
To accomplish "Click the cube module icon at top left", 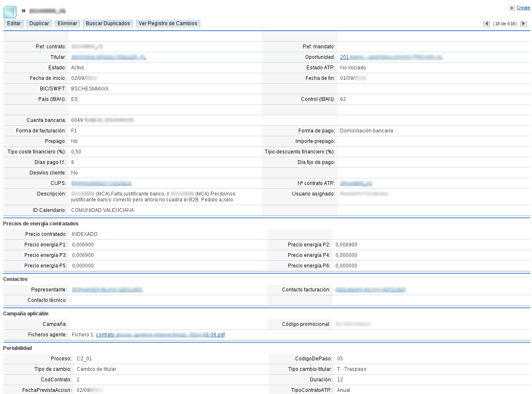I will [9, 12].
